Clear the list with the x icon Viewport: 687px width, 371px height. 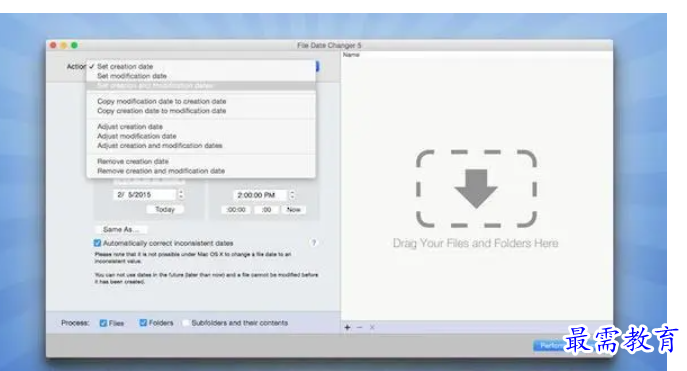[372, 327]
